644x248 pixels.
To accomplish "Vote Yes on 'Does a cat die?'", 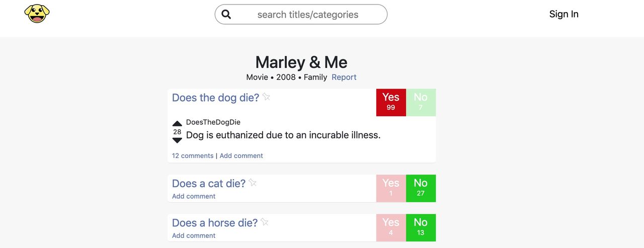I will 391,188.
